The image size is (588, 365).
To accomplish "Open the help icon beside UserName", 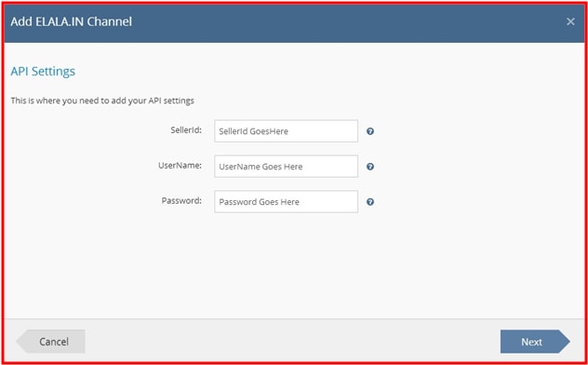I will [370, 167].
